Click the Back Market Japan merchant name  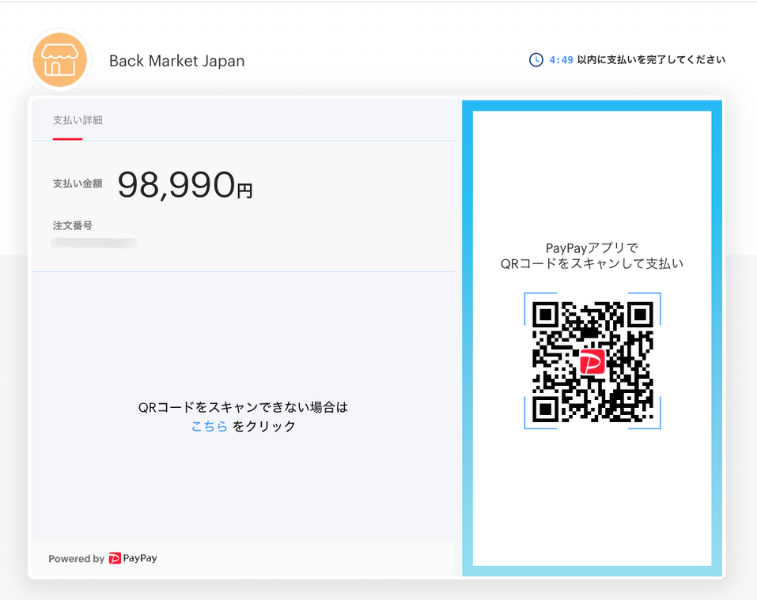(x=177, y=61)
